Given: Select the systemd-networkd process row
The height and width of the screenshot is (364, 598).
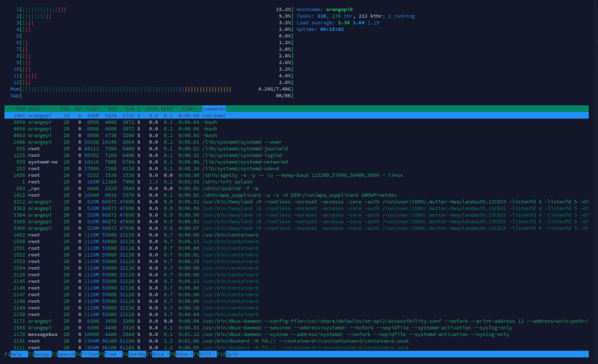Looking at the screenshot, I should 296,162.
